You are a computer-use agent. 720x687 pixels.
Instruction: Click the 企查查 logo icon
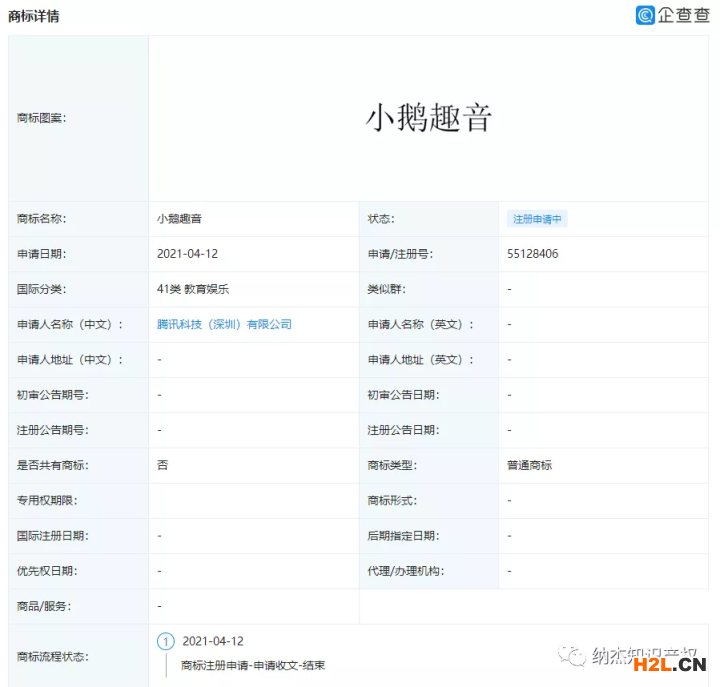pos(645,15)
